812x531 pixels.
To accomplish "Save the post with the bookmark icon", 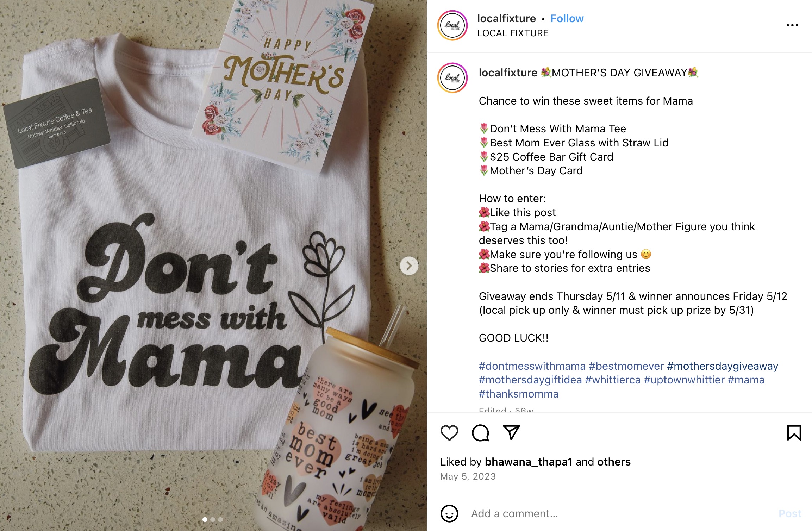I will [794, 433].
